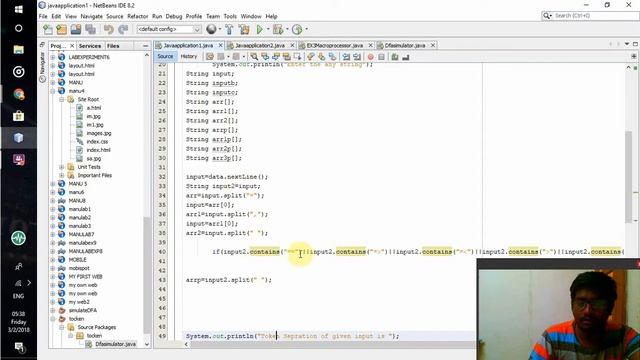This screenshot has width=640, height=360.
Task: Open Windows Start menu
Action: point(18,9)
